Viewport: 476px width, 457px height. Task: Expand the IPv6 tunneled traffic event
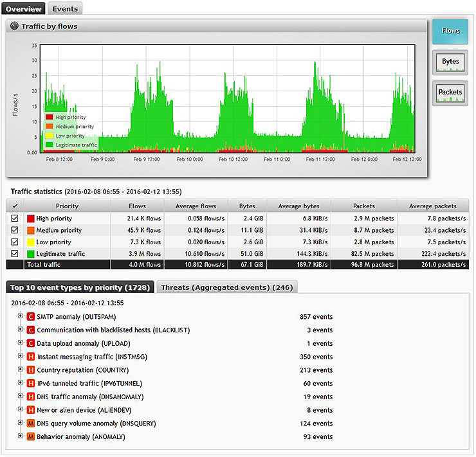click(21, 383)
